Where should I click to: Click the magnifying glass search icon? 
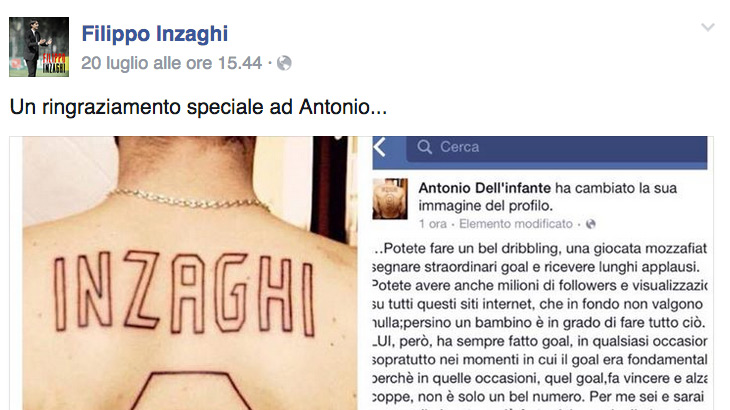click(x=424, y=147)
